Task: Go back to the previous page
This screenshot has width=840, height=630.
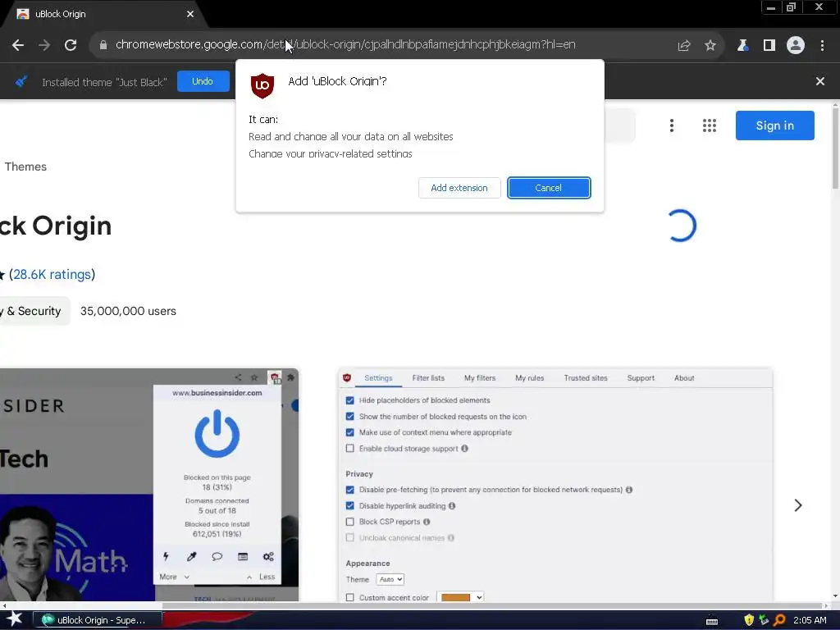Action: click(x=18, y=45)
